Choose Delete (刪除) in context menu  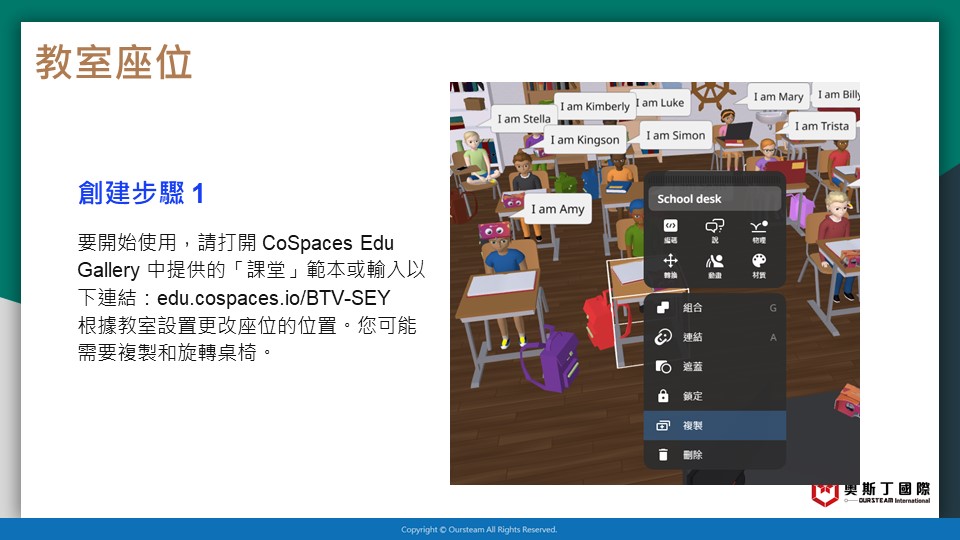714,454
